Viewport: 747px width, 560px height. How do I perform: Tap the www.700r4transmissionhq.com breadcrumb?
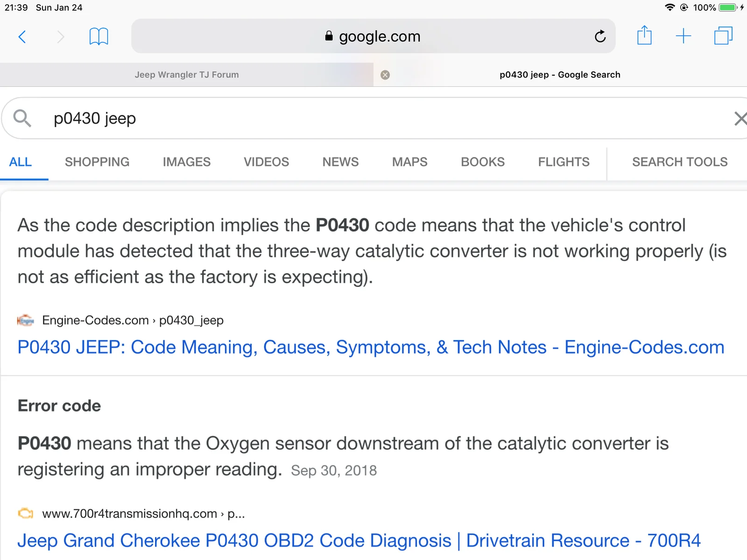point(144,513)
